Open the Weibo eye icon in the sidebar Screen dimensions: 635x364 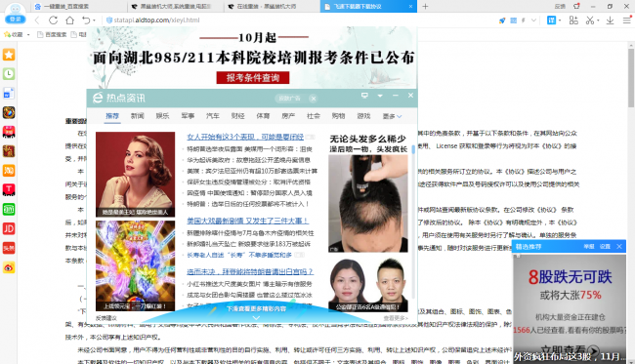[9, 267]
